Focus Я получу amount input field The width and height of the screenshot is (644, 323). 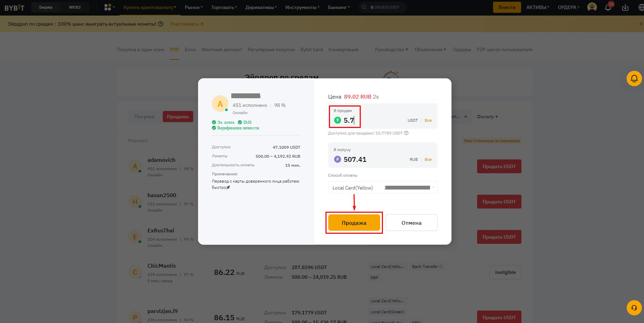pyautogui.click(x=383, y=155)
